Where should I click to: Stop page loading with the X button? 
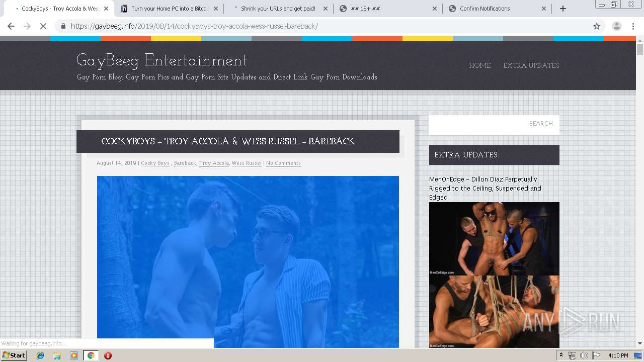(x=44, y=26)
